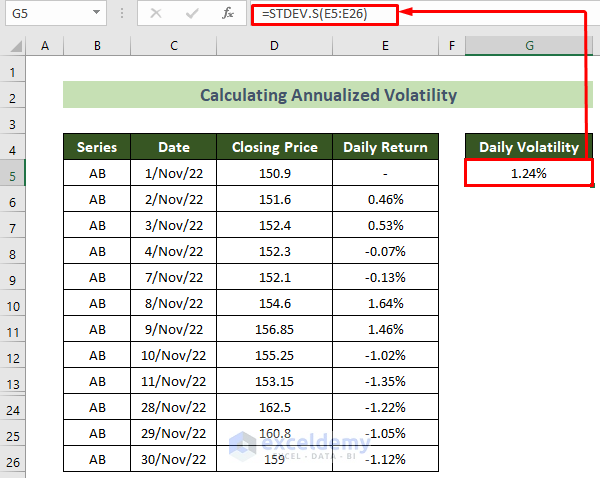Viewport: 600px width, 478px height.
Task: Select column B header
Action: tap(97, 47)
